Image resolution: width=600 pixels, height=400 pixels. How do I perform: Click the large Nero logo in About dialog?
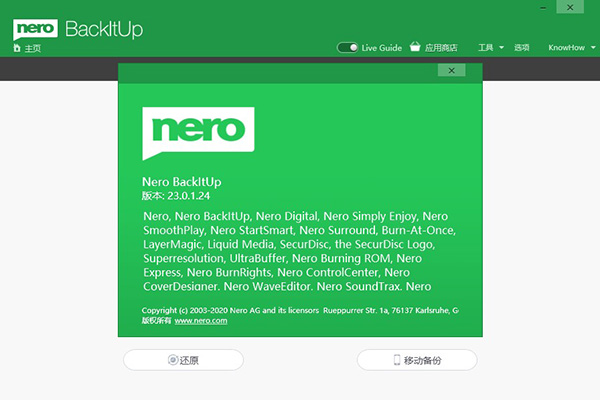pos(198,133)
